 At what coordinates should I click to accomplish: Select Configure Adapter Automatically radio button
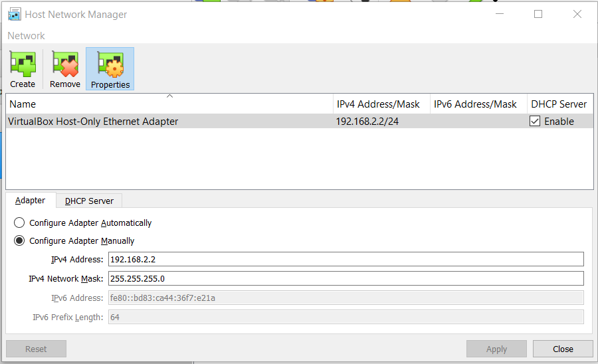point(19,223)
